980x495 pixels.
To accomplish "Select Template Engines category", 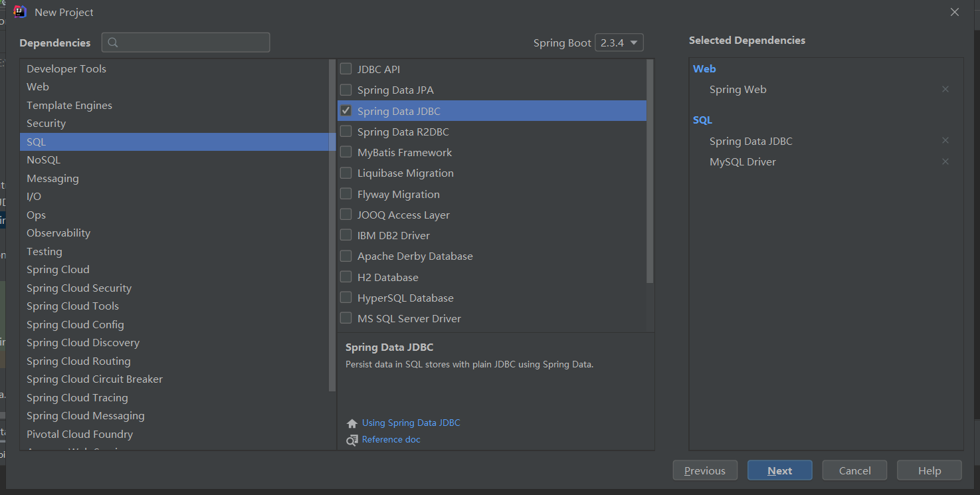I will (x=174, y=105).
